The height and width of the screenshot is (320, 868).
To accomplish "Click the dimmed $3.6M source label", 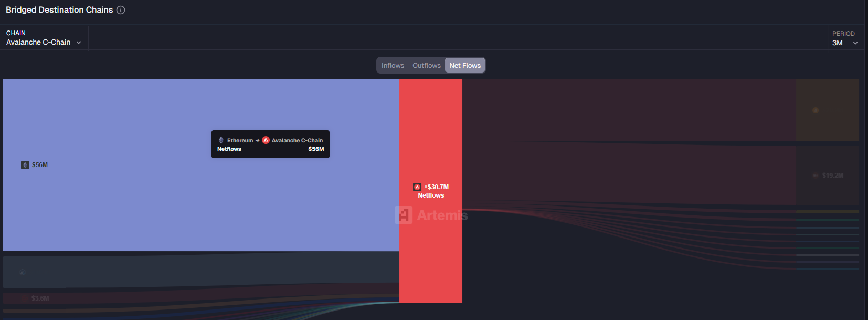I will point(40,298).
